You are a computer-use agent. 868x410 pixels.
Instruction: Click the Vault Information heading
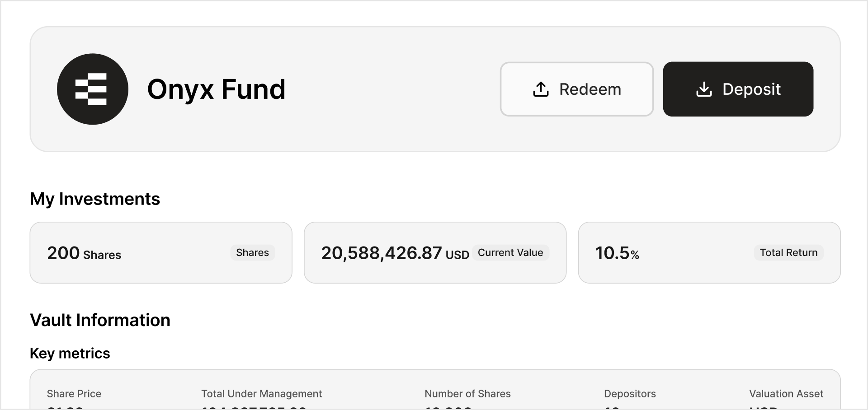coord(100,320)
